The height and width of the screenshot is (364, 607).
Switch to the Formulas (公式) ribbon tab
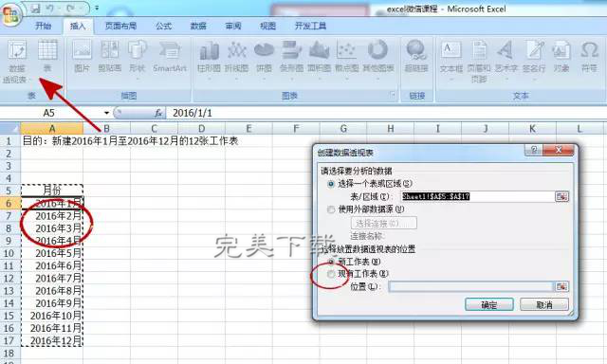tap(163, 26)
